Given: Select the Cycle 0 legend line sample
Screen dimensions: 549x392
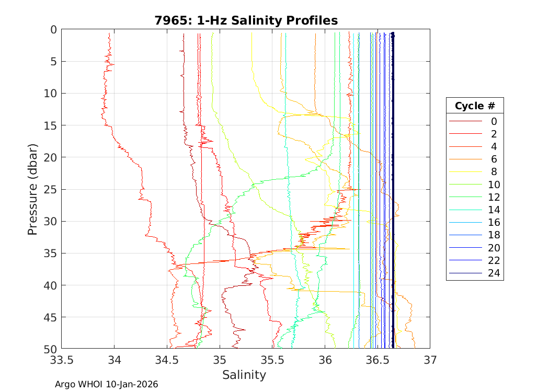Looking at the screenshot, I should (465, 121).
